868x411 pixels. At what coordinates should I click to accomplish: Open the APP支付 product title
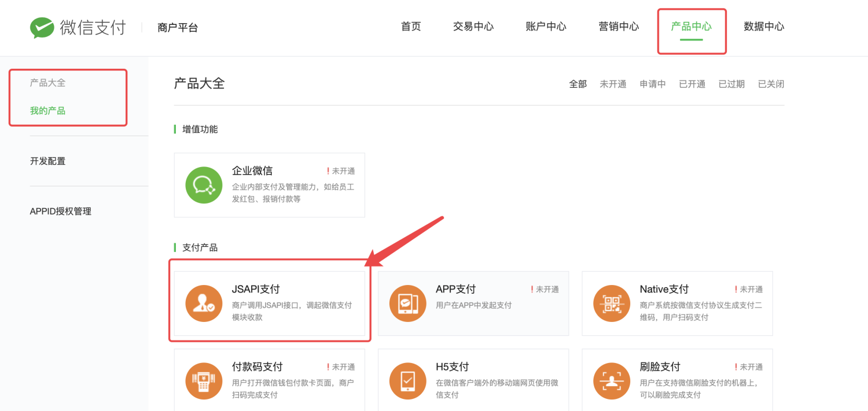[x=456, y=289]
